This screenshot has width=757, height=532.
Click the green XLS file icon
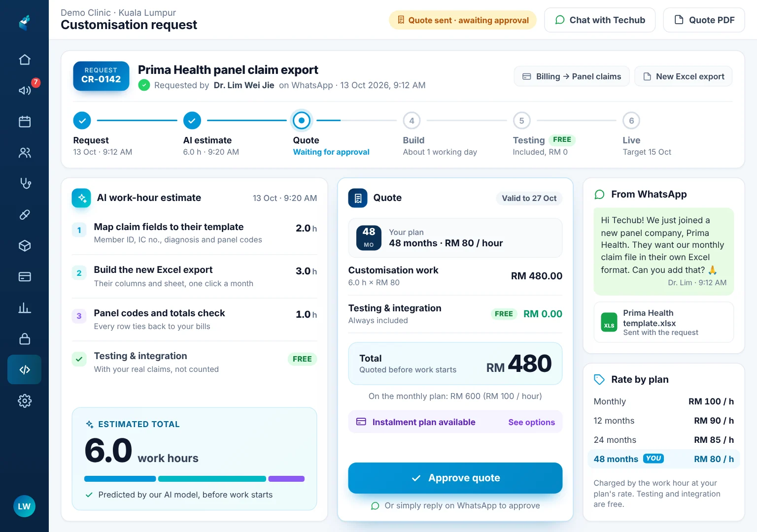click(609, 322)
